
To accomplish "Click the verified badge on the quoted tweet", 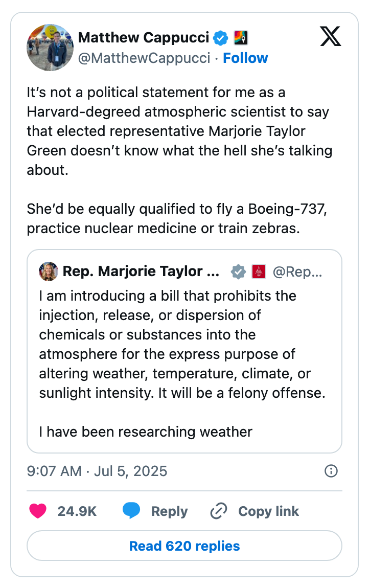I will click(237, 272).
